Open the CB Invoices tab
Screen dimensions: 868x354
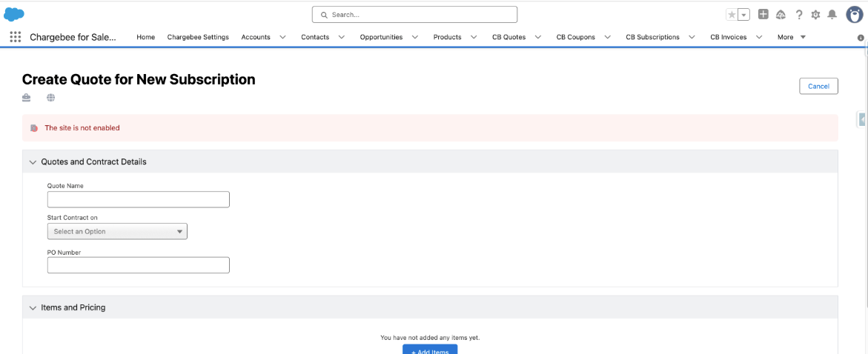[729, 37]
